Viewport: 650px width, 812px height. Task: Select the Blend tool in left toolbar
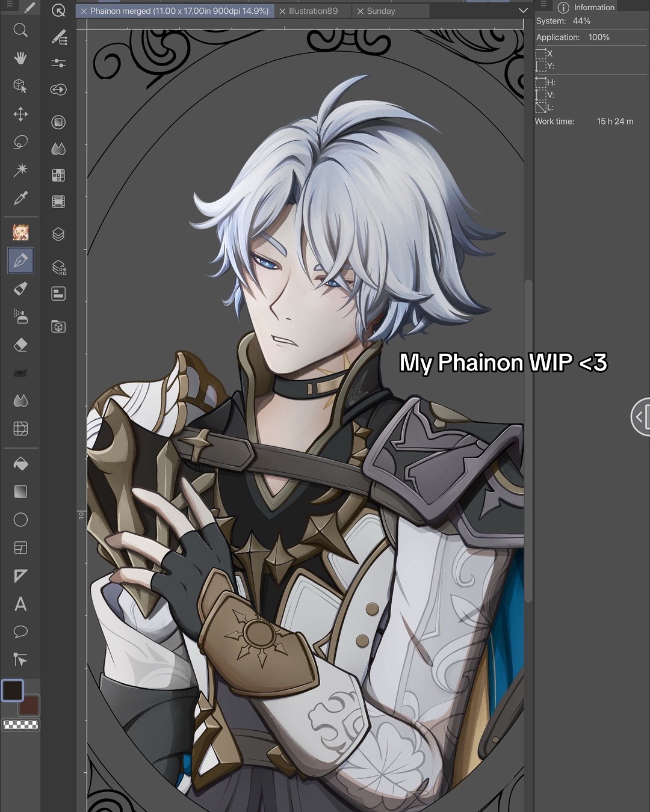pos(20,401)
